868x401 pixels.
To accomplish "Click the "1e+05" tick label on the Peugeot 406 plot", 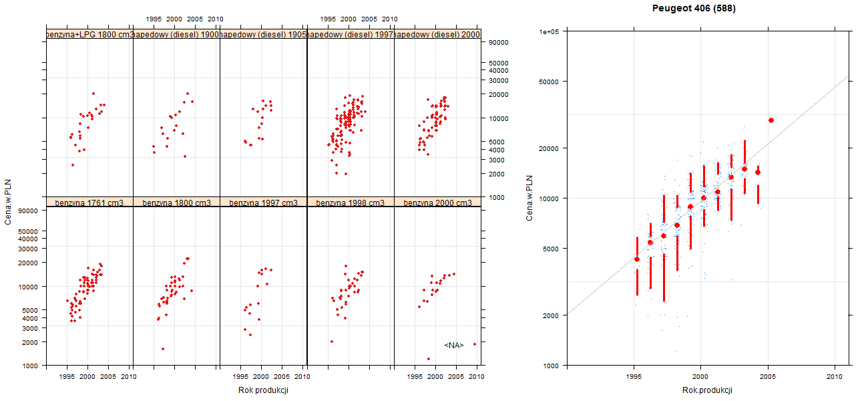I will [548, 31].
